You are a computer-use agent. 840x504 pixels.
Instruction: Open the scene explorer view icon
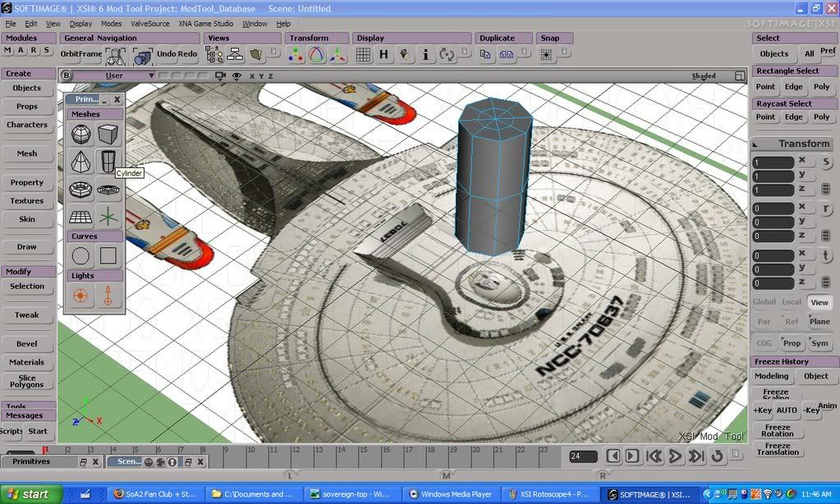click(x=213, y=55)
